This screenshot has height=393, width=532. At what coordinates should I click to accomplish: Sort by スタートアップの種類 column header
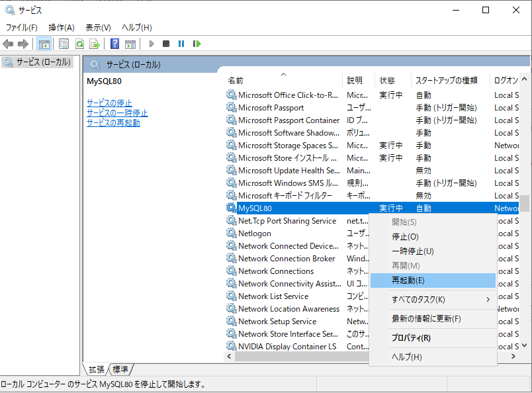[x=450, y=81]
